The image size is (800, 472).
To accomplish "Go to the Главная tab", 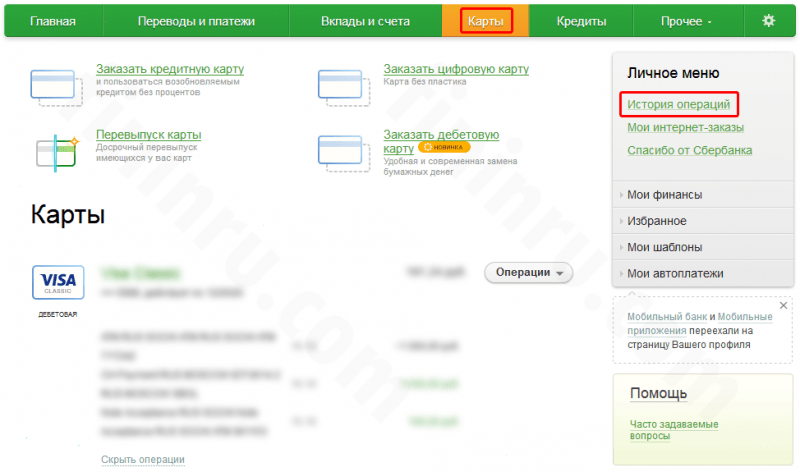I will point(53,21).
